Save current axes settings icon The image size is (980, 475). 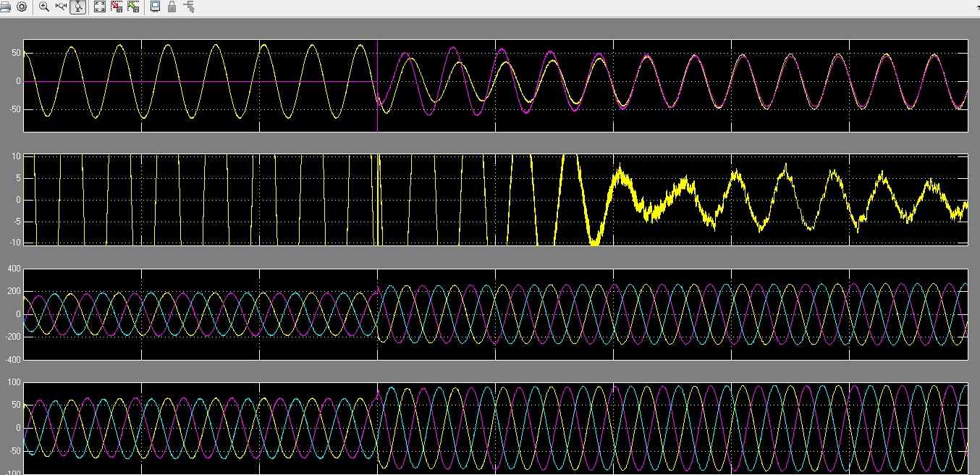click(117, 7)
